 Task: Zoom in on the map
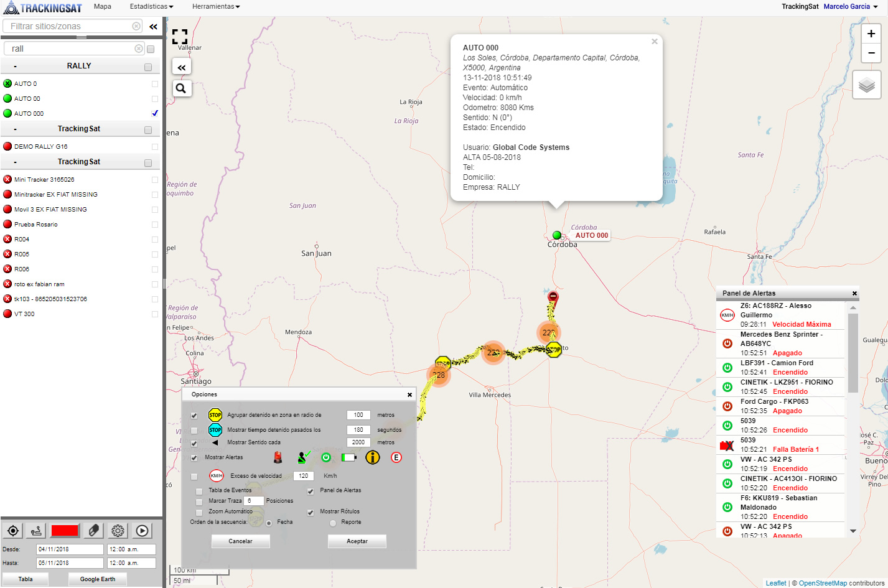tap(871, 34)
